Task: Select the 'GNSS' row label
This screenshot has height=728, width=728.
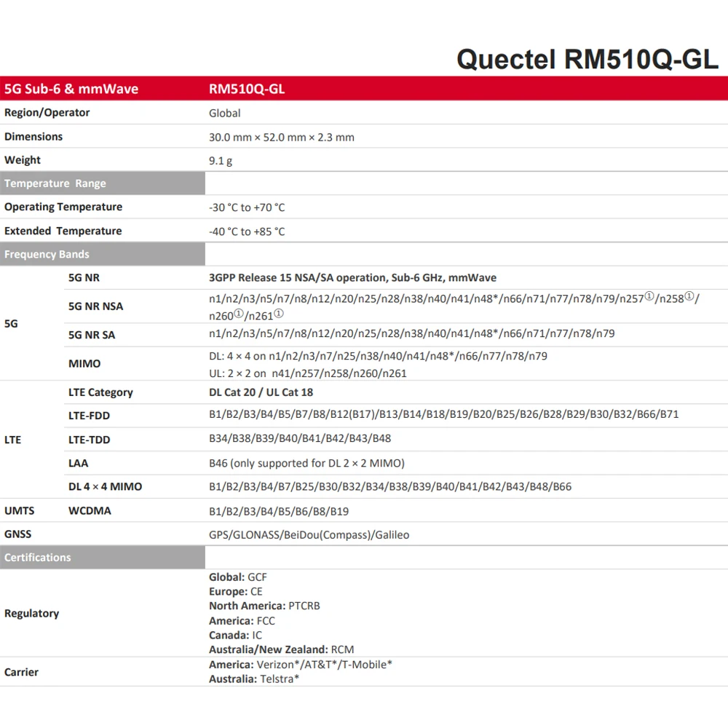Action: coord(17,534)
